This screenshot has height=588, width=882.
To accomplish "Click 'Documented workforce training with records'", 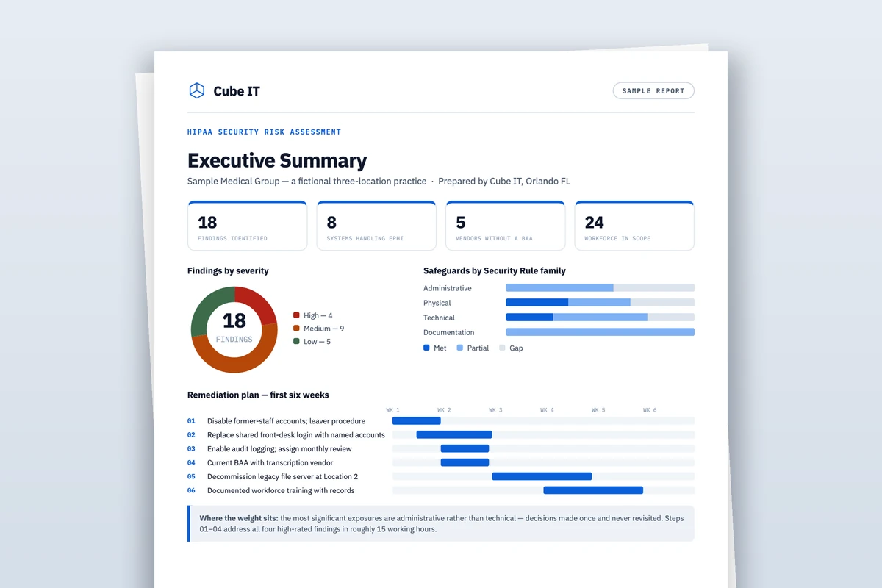I will [281, 490].
